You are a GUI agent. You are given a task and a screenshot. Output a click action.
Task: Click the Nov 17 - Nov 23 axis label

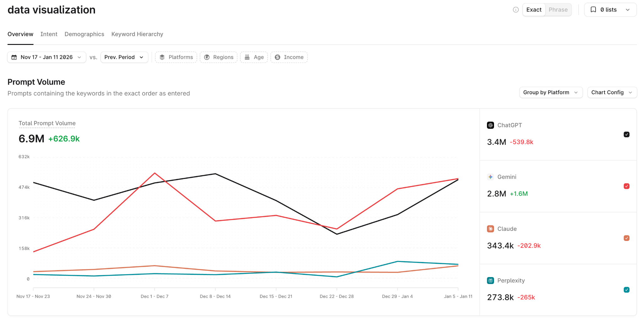[x=33, y=296]
